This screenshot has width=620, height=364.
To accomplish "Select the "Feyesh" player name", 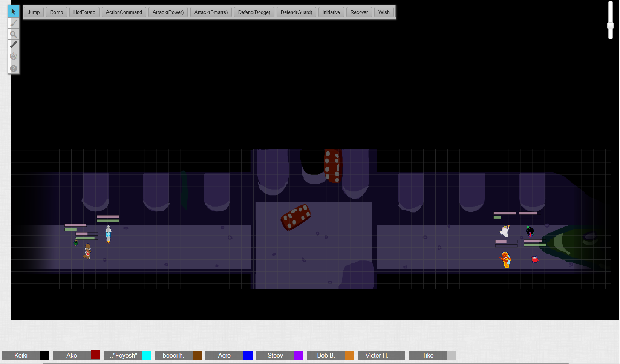I will coord(122,355).
